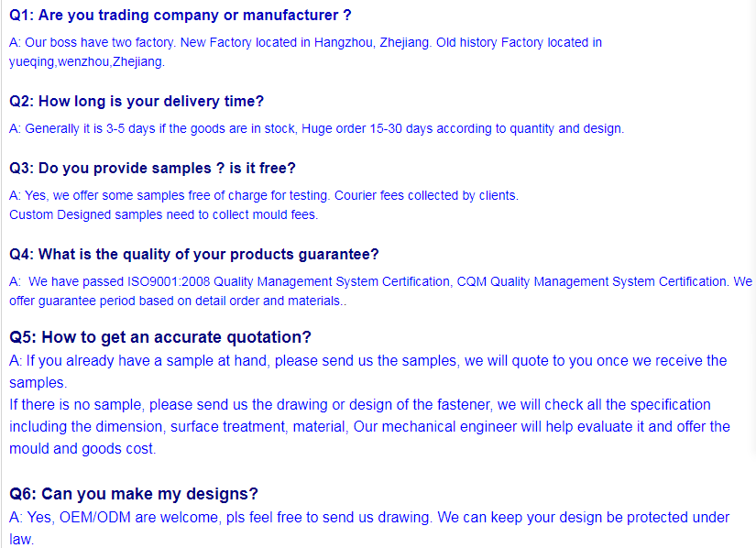Viewport: 756px width, 548px height.
Task: Click the 'offer guarantee period' text line
Action: 178,301
